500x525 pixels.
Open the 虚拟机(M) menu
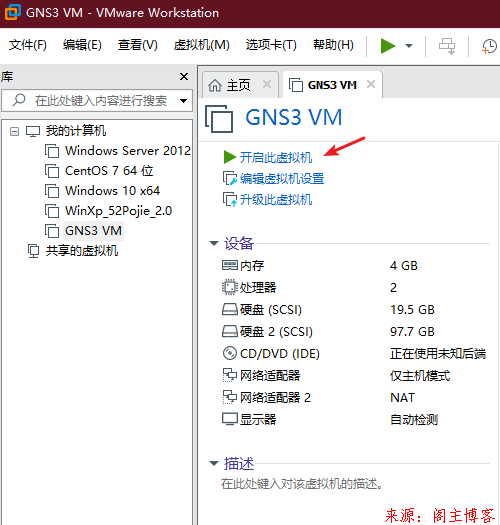[201, 45]
